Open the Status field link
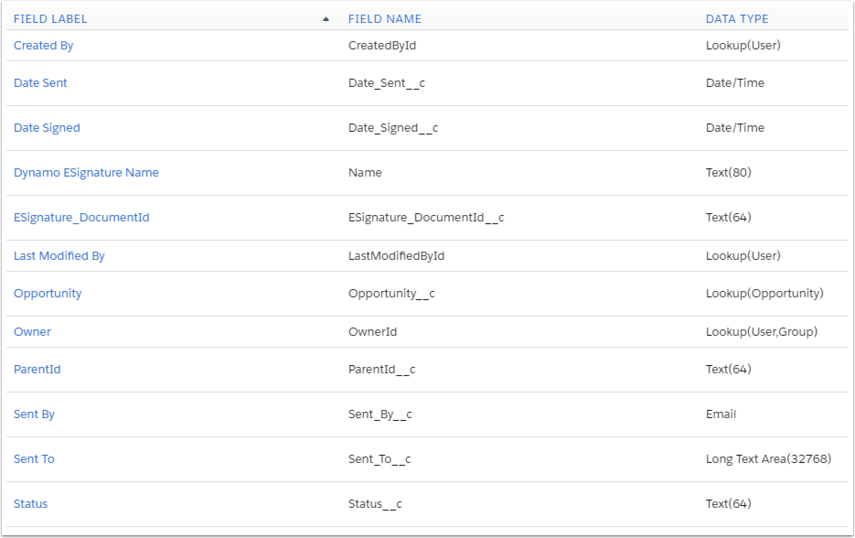 [x=30, y=505]
